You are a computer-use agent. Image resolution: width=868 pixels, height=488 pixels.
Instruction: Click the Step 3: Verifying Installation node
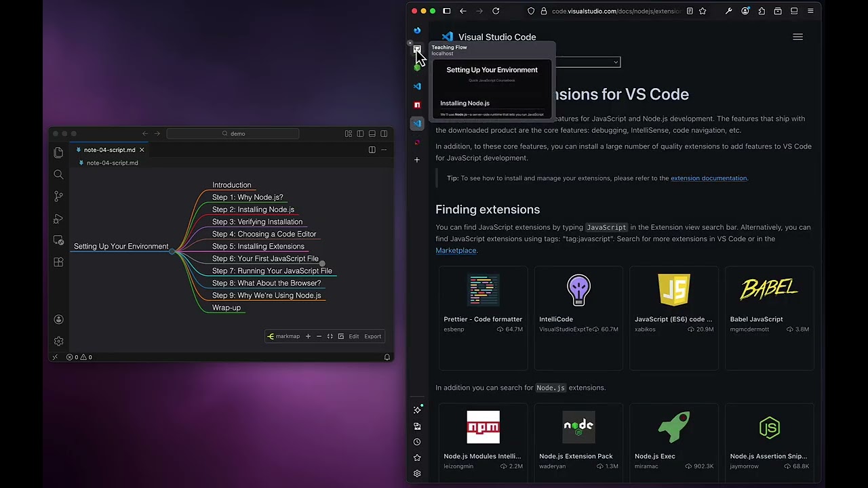click(257, 222)
